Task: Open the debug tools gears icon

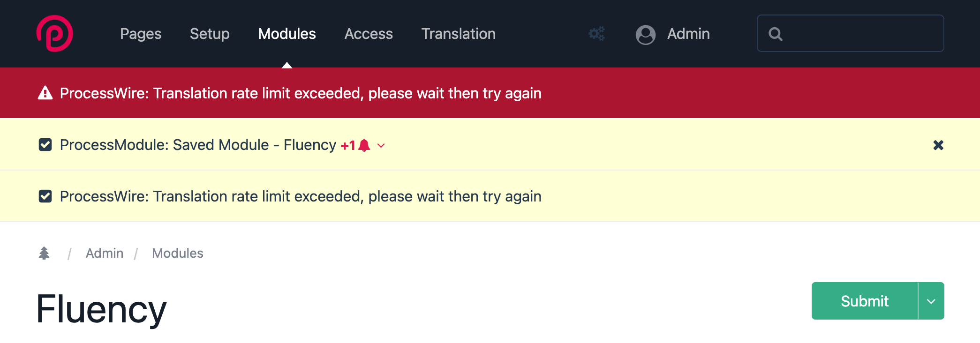Action: pyautogui.click(x=597, y=34)
